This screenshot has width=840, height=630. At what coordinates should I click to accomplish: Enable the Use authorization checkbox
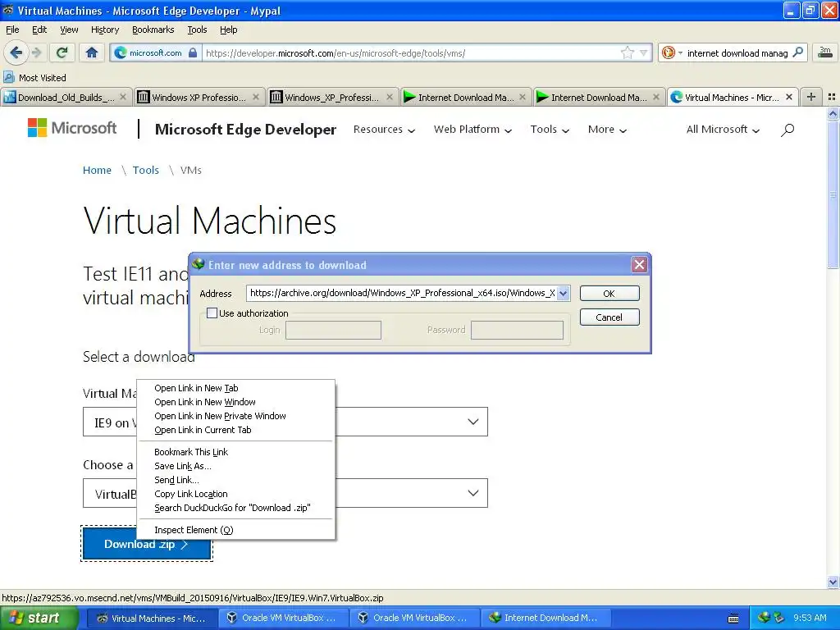pyautogui.click(x=212, y=313)
